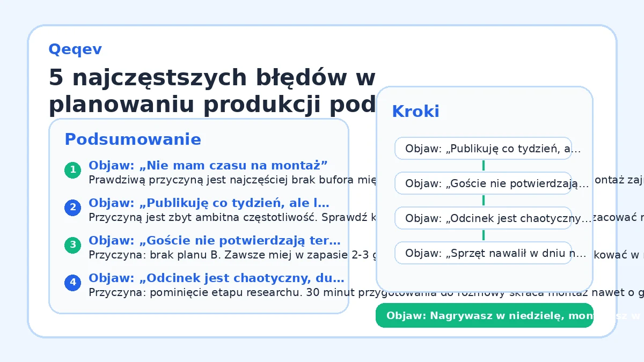Click the headline '5 najczęstszych błędów w planowaniu'

pos(212,91)
